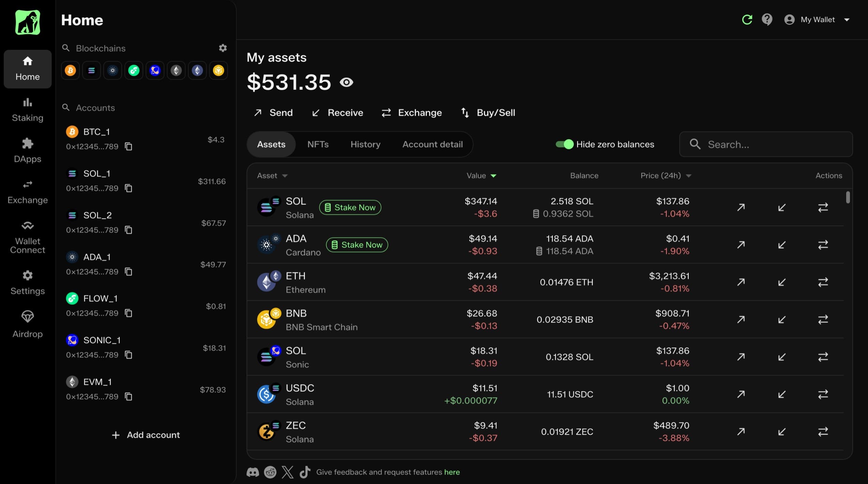Open the Airdrop section
Screen dimensions: 868x484
[27, 323]
